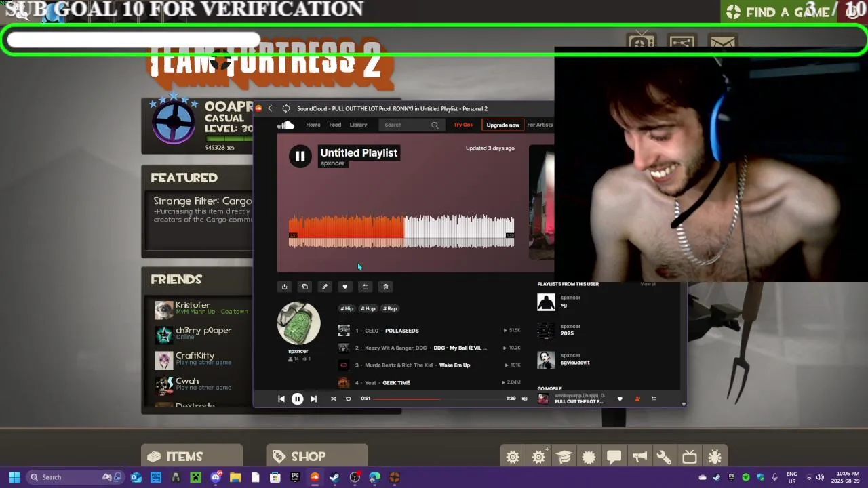The image size is (868, 488).
Task: Open the sgvloudovit playlist
Action: [x=574, y=363]
